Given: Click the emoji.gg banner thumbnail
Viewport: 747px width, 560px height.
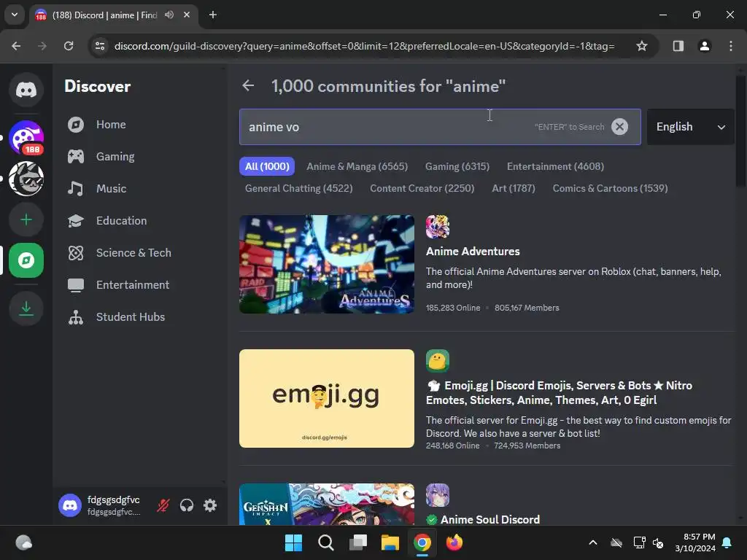Looking at the screenshot, I should [326, 399].
